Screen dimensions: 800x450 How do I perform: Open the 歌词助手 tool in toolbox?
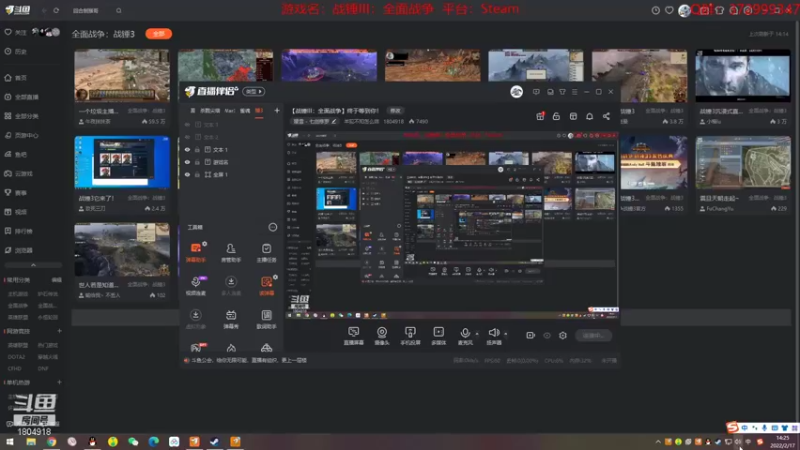(266, 319)
